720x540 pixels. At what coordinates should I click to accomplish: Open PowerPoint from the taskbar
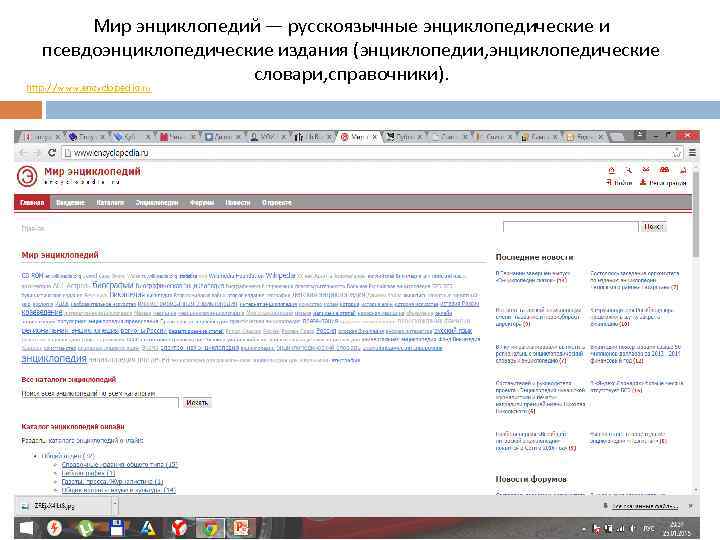[x=241, y=528]
